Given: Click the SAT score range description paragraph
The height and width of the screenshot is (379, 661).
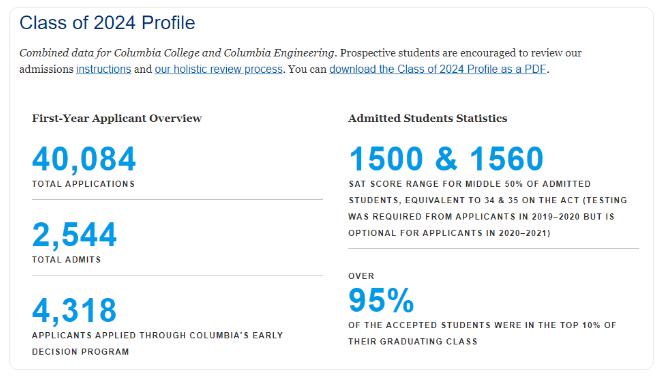Looking at the screenshot, I should (x=488, y=208).
